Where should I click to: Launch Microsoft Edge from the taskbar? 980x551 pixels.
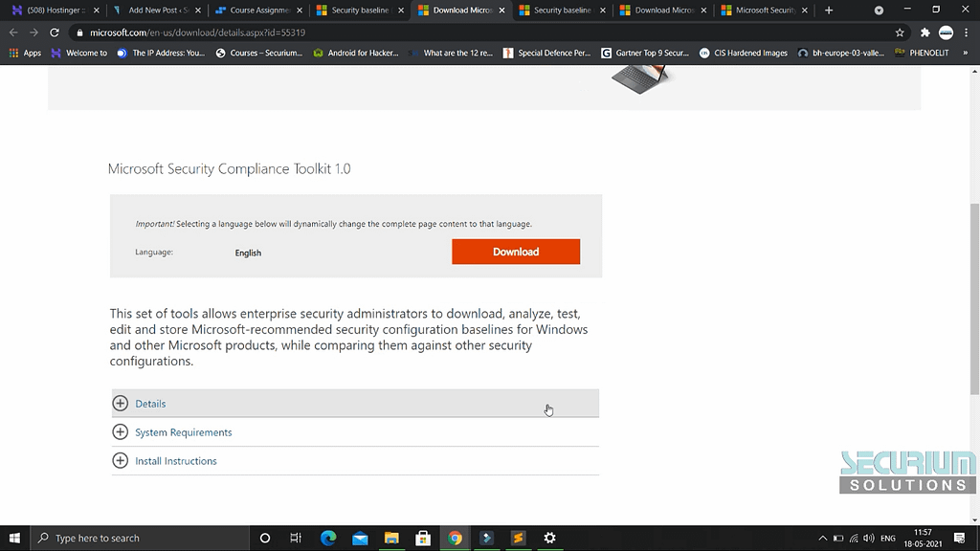(x=328, y=538)
